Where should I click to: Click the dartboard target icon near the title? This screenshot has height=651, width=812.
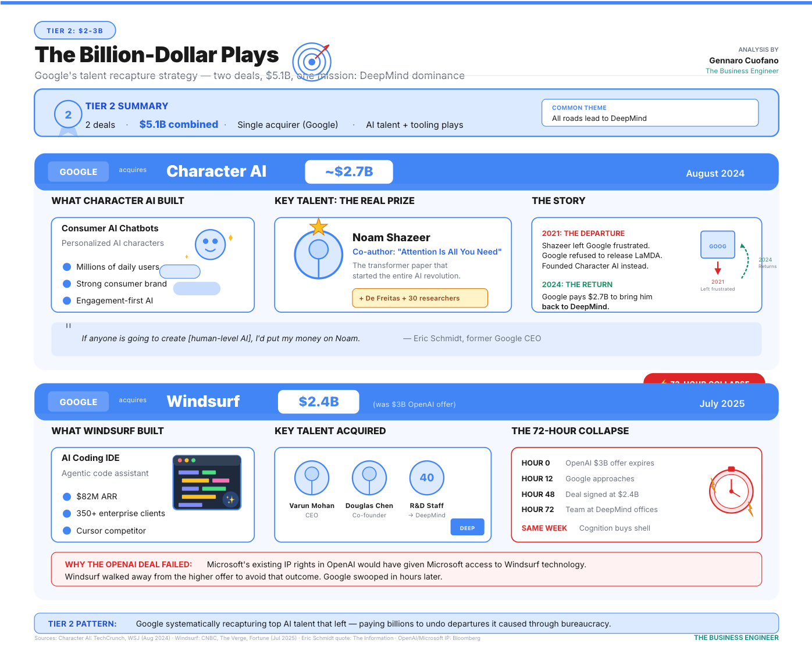[x=312, y=62]
